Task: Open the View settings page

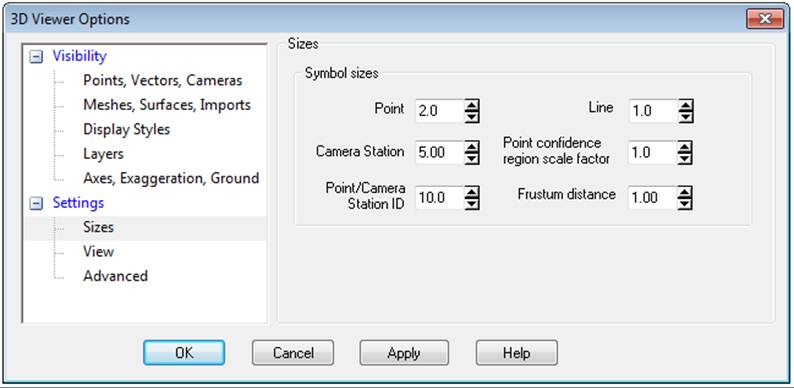Action: [x=99, y=252]
